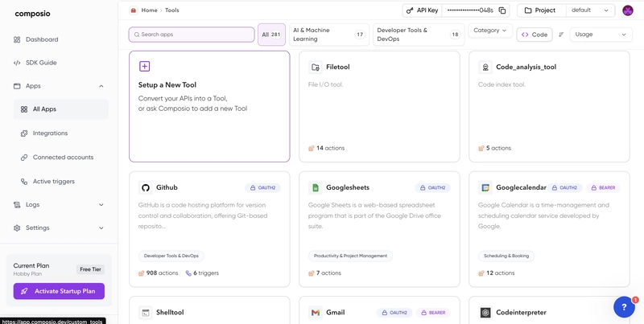Open the Project default dropdown
644x324 pixels.
click(590, 10)
